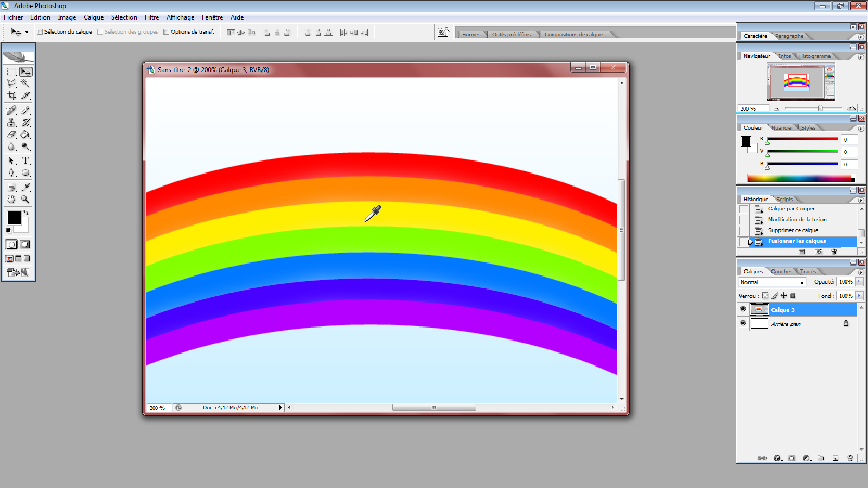The image size is (868, 488).
Task: Select the Text tool
Action: [25, 160]
